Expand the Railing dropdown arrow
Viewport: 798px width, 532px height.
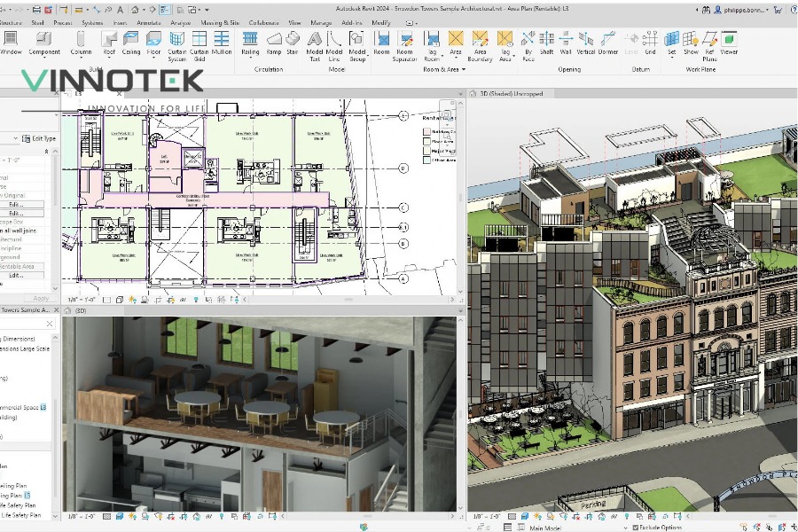(250, 58)
